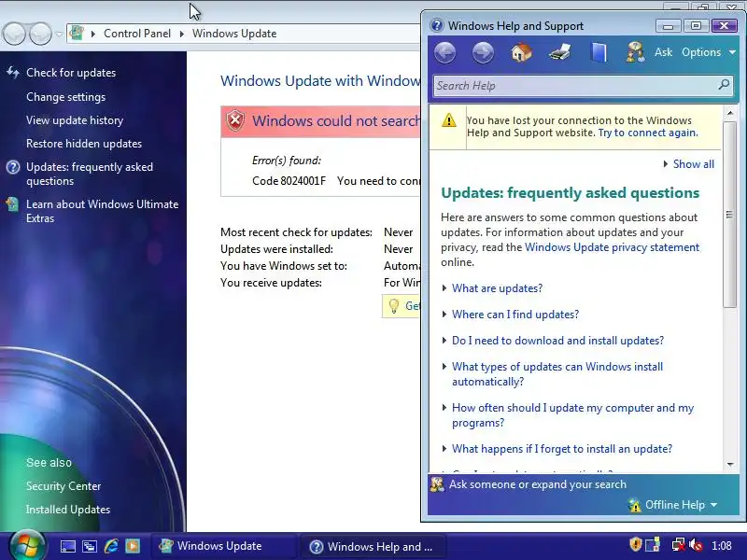The width and height of the screenshot is (747, 560).
Task: Open View update history
Action: (75, 120)
